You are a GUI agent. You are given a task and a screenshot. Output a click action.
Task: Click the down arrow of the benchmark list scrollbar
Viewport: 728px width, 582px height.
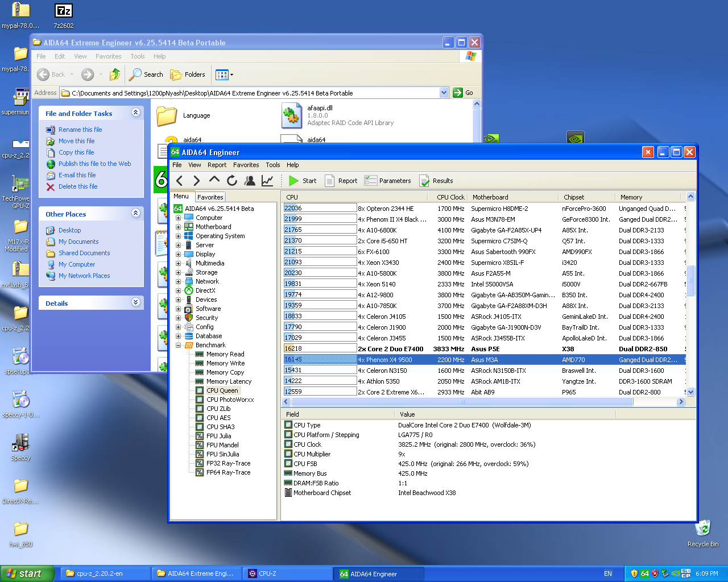(x=690, y=392)
